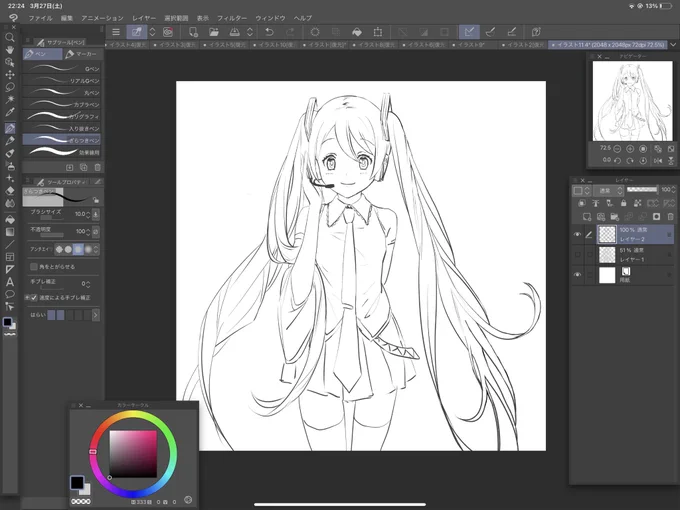Adjust the brush size stepper arrows

pyautogui.click(x=88, y=214)
